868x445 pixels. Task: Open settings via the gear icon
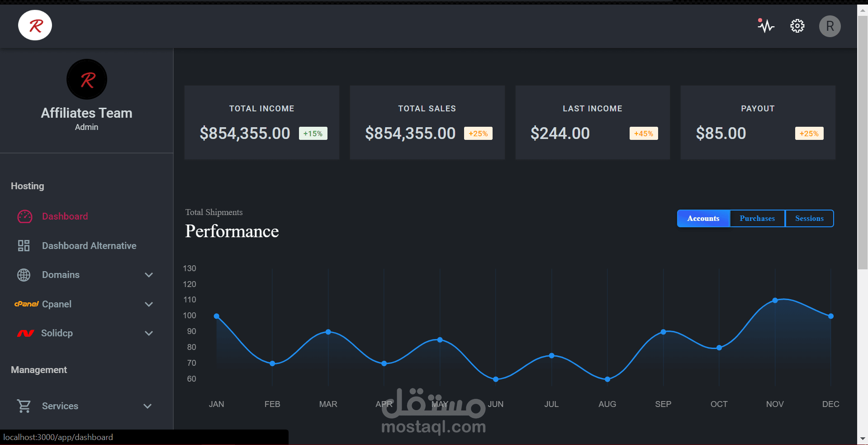click(797, 26)
